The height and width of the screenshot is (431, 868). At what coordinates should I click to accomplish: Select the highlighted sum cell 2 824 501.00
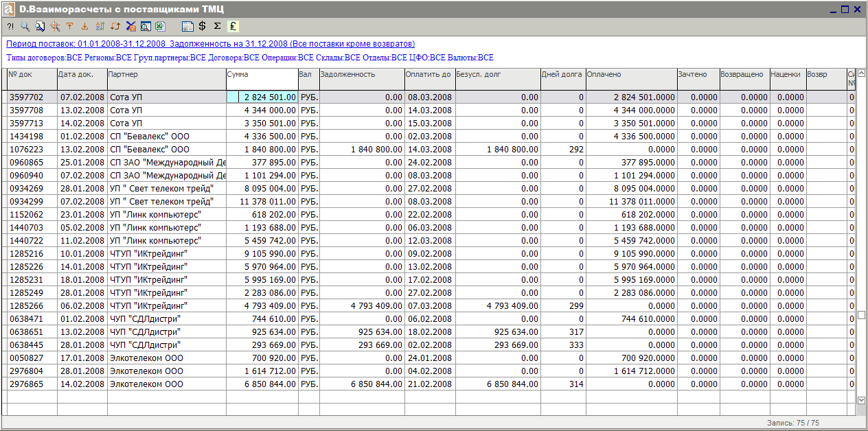click(262, 97)
